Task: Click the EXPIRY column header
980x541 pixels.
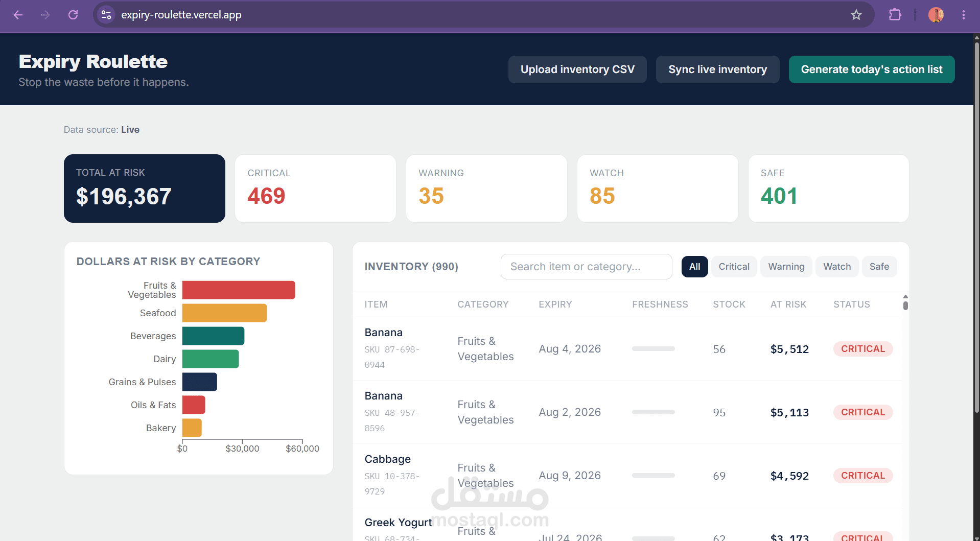Action: coord(555,304)
